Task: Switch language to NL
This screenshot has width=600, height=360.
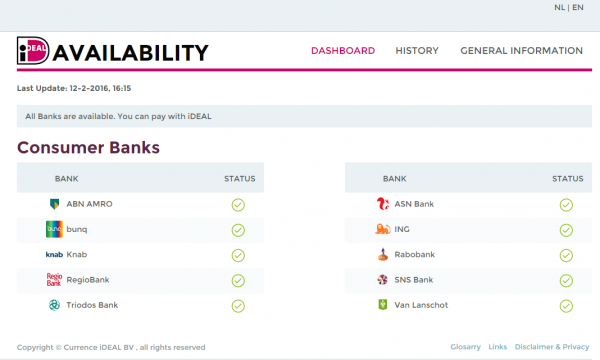Action: click(559, 7)
